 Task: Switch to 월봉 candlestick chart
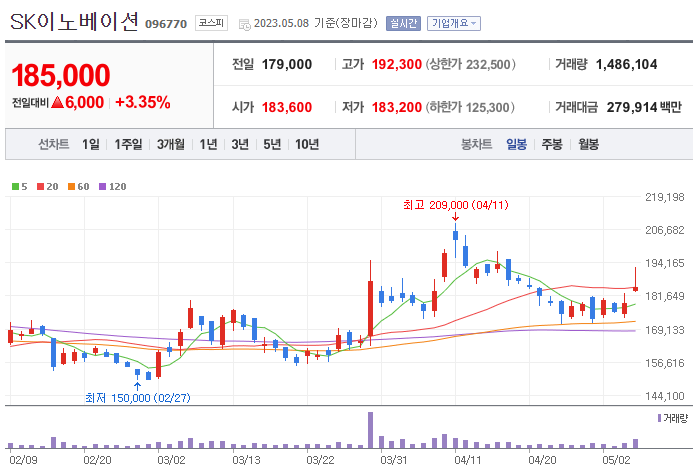click(589, 144)
